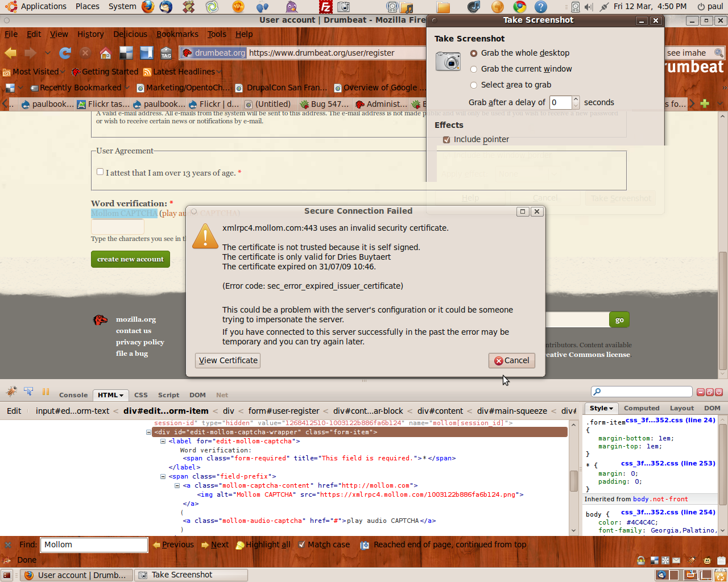Collapse the edit-mollom-captcha-wrapper div node
Image resolution: width=728 pixels, height=582 pixels.
tap(149, 432)
